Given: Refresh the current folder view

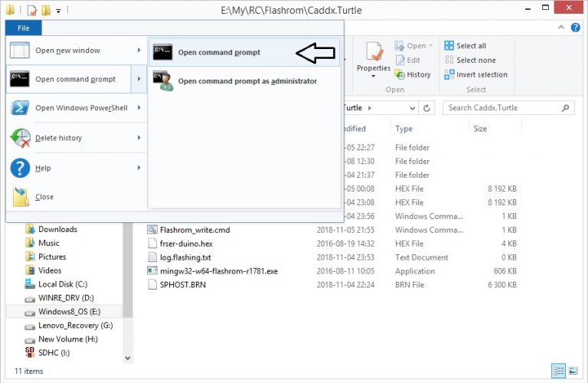Looking at the screenshot, I should 426,108.
